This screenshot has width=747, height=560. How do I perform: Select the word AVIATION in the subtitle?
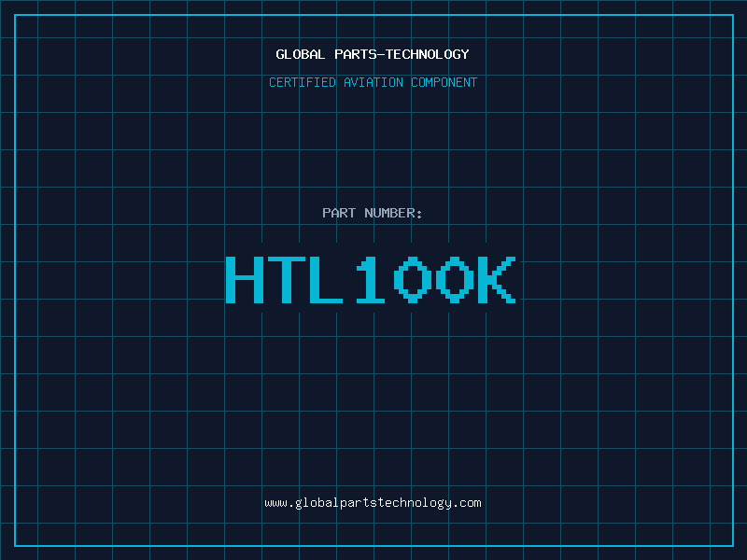[373, 82]
